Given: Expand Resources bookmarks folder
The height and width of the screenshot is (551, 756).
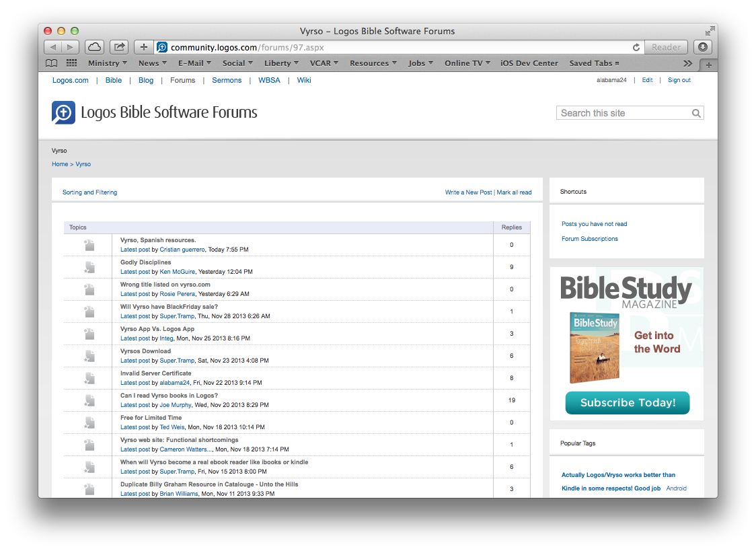Looking at the screenshot, I should (373, 63).
